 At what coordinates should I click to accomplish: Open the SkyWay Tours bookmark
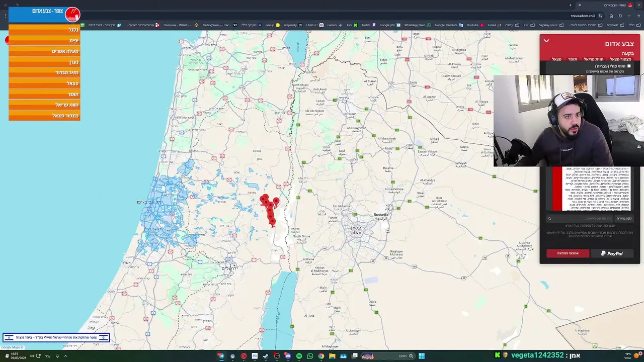point(550,25)
